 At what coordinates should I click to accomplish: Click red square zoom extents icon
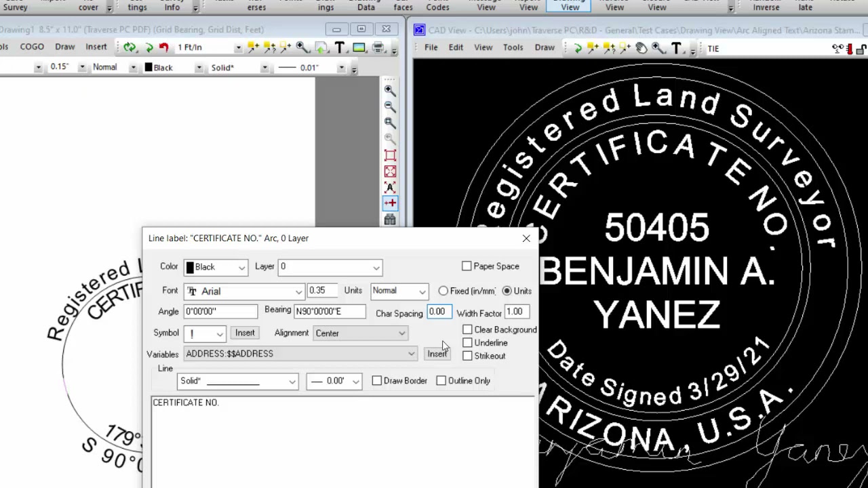point(390,155)
